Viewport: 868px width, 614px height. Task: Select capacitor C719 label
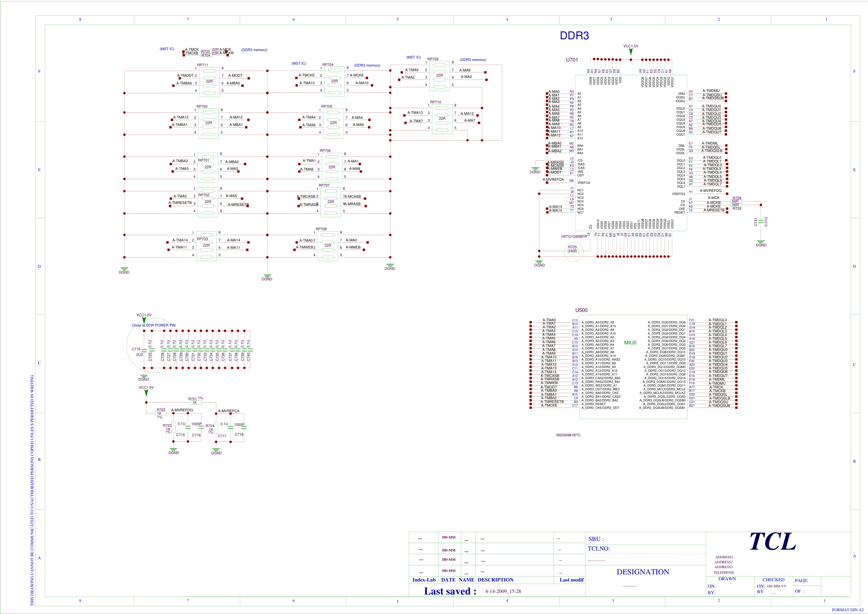tap(136, 349)
